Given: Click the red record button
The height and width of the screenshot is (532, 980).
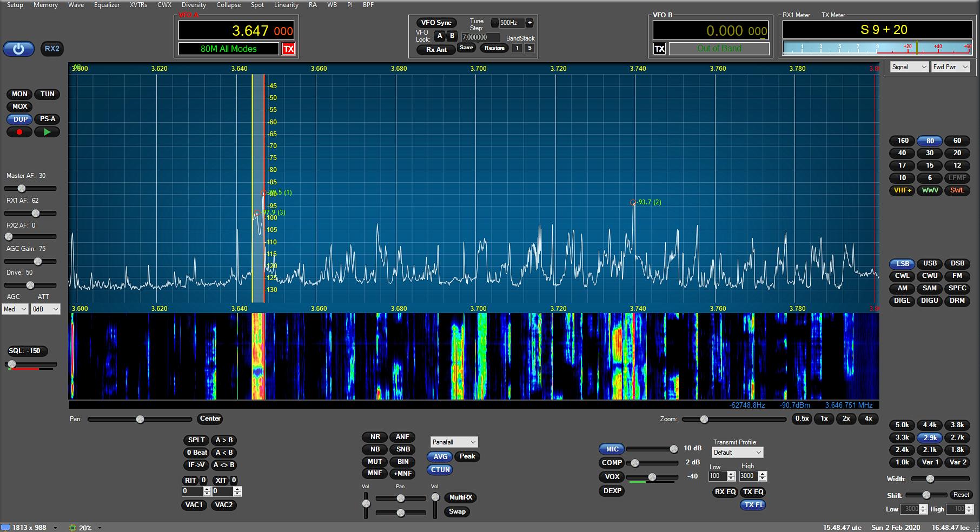Looking at the screenshot, I should click(19, 132).
